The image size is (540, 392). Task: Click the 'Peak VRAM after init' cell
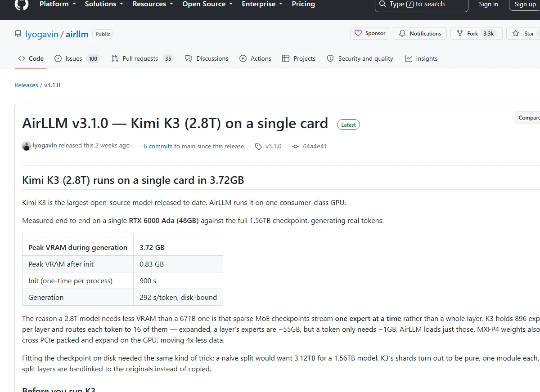pos(78,264)
